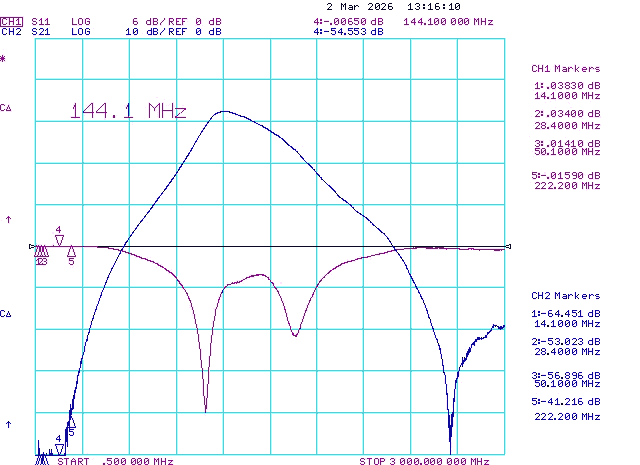The image size is (640, 465).
Task: Click CH1 marker value 3:.01410 dB
Action: pyautogui.click(x=567, y=143)
